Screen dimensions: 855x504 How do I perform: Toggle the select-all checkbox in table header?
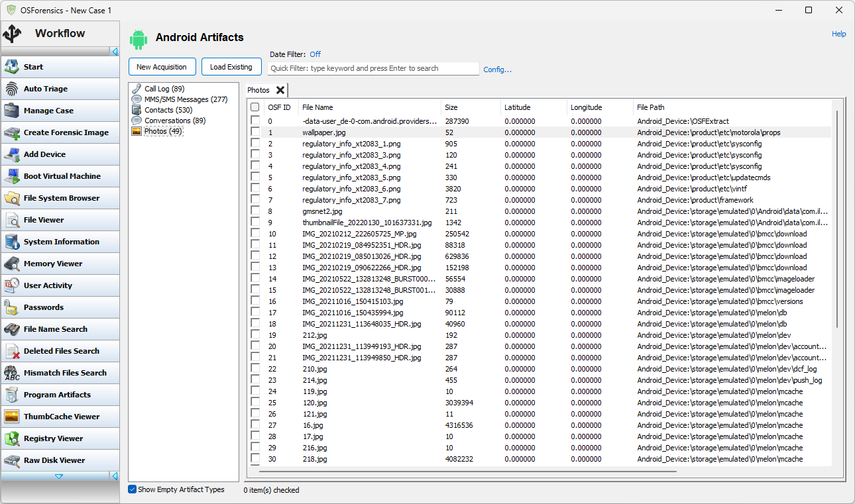pos(255,107)
